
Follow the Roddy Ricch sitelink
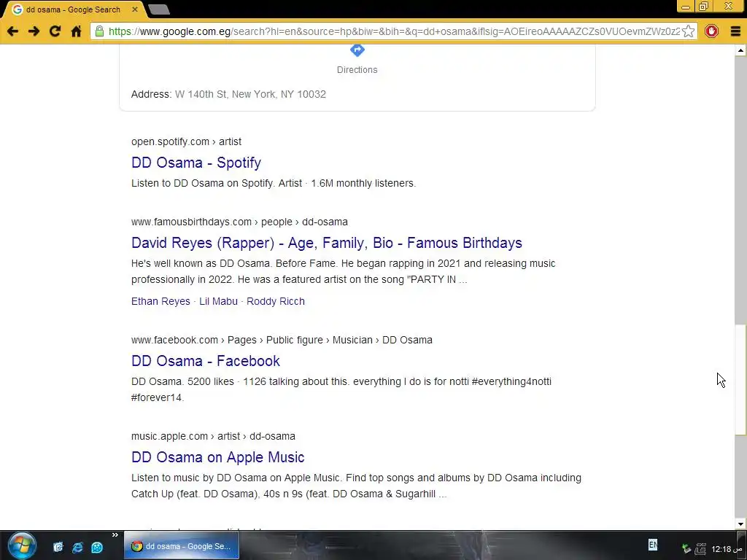click(x=275, y=301)
